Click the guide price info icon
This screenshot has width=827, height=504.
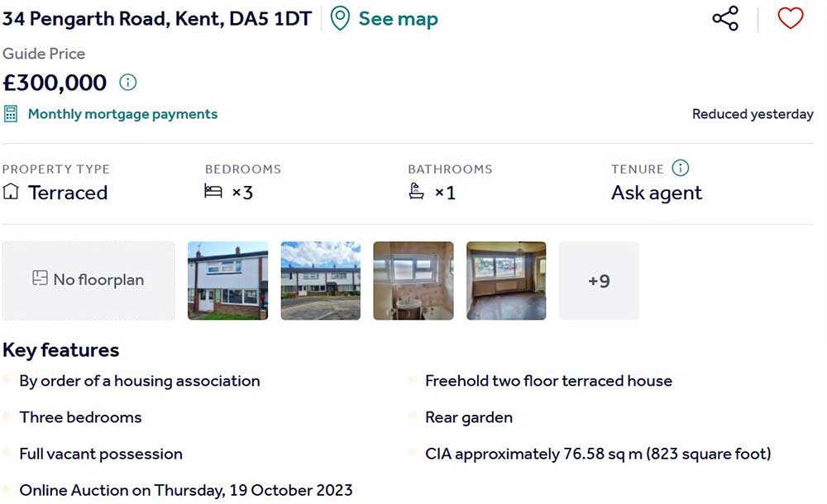coord(127,83)
